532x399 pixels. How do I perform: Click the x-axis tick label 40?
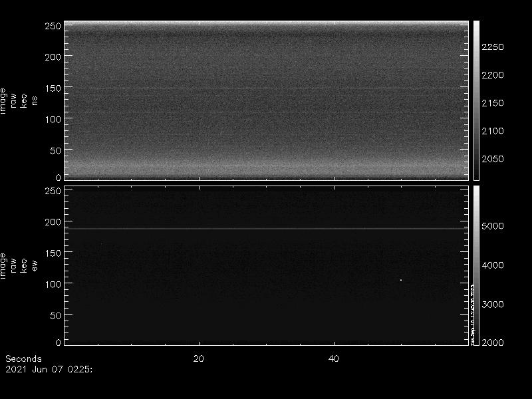click(334, 358)
